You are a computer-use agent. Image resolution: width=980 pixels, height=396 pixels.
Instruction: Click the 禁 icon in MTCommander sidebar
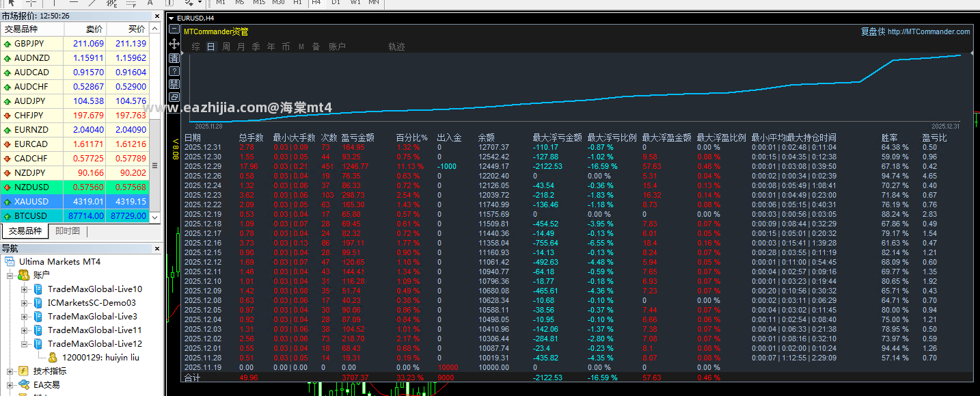tap(174, 84)
